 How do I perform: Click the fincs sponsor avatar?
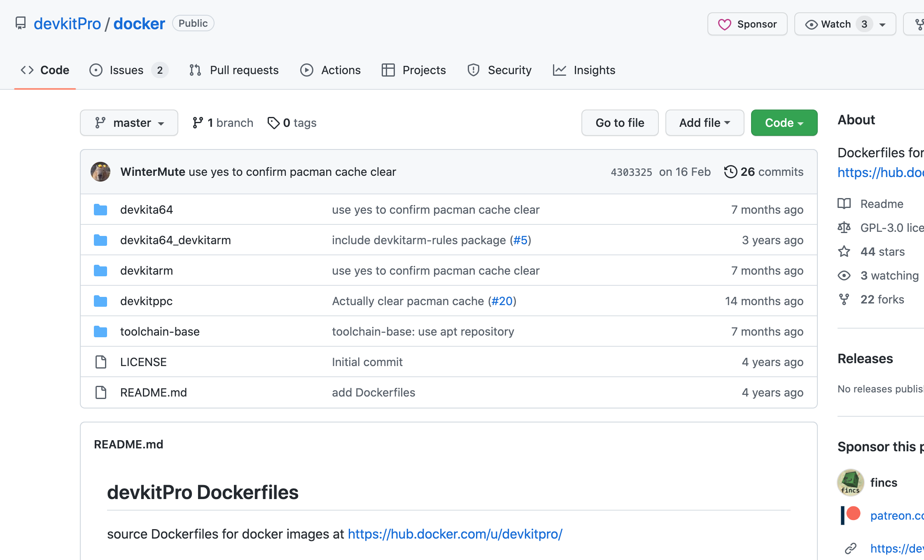point(850,483)
